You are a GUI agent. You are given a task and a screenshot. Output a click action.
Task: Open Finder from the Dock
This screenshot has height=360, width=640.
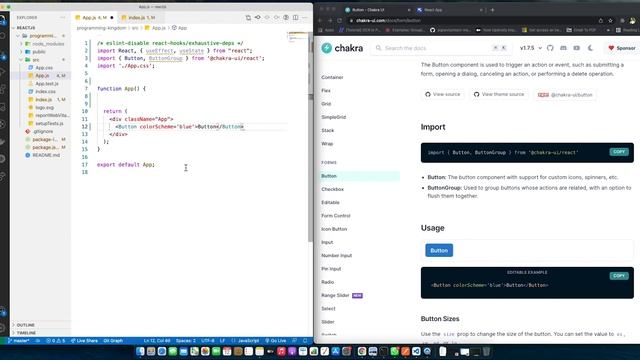(140, 351)
